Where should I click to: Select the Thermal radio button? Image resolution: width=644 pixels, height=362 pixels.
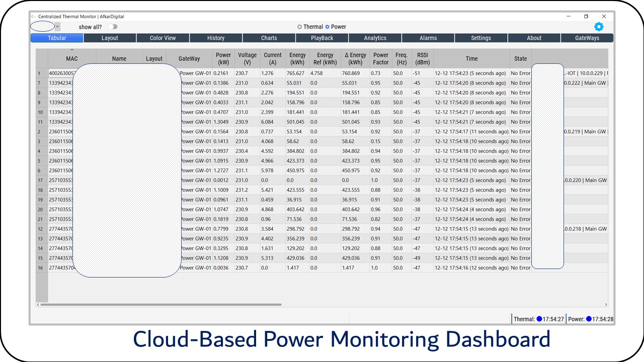pos(300,27)
